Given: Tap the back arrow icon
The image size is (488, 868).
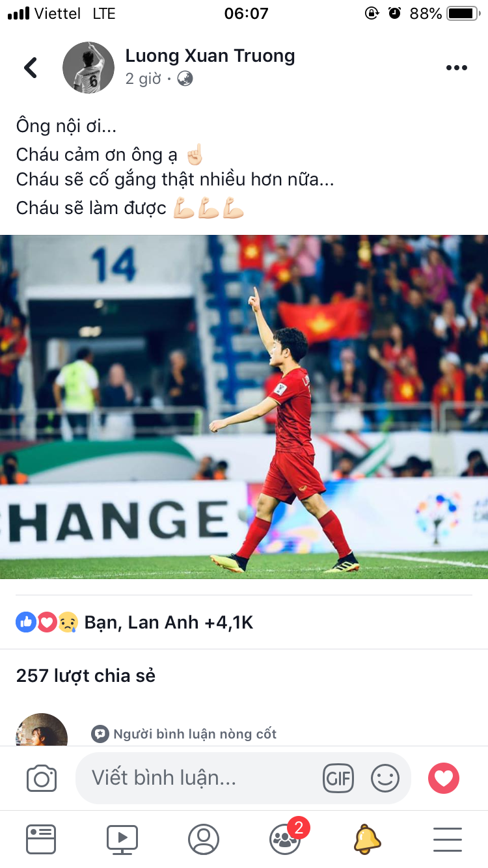Looking at the screenshot, I should pyautogui.click(x=31, y=68).
